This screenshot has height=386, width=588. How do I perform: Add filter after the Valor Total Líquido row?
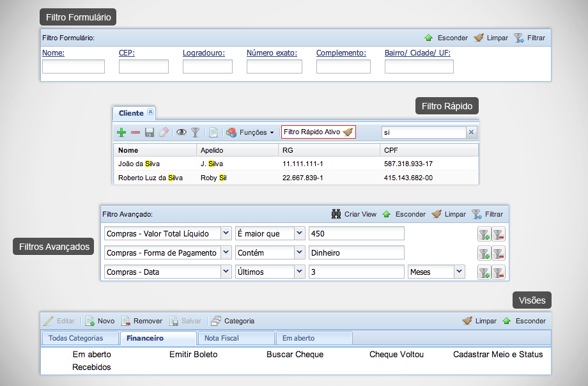484,234
